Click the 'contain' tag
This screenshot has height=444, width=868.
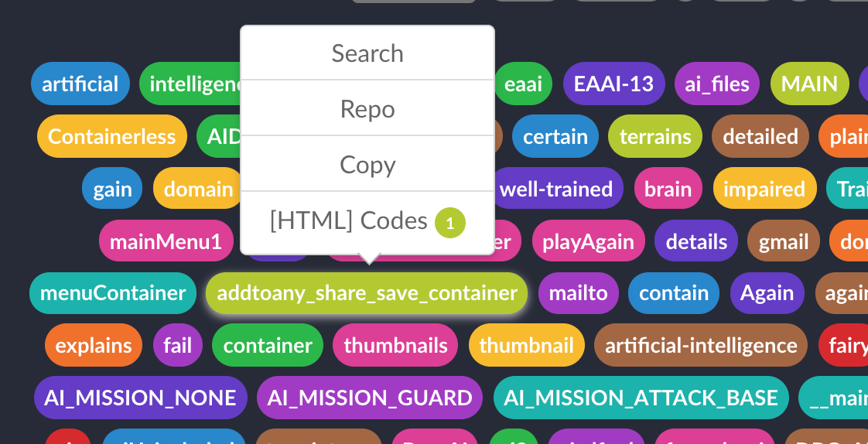point(674,293)
